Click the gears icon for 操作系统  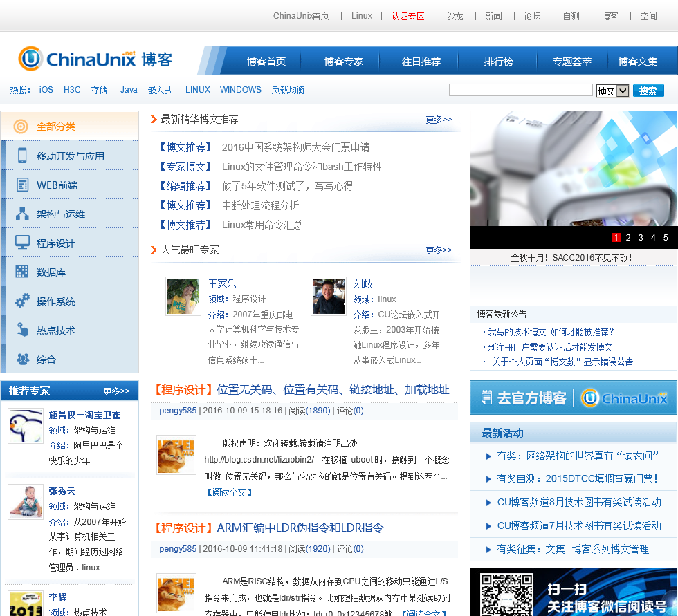click(22, 301)
